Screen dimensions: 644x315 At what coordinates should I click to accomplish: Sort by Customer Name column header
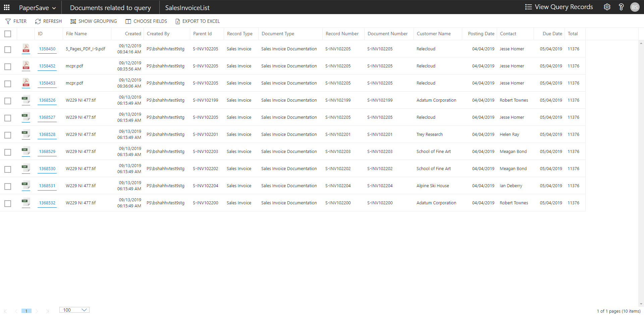[433, 34]
